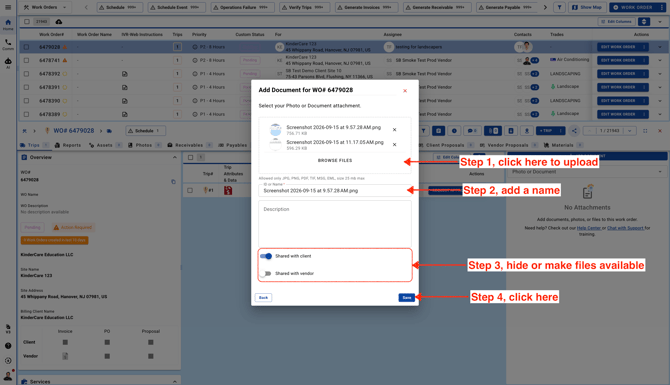670x385 pixels.
Task: Click the Schedule Event filter chip
Action: pyautogui.click(x=176, y=7)
